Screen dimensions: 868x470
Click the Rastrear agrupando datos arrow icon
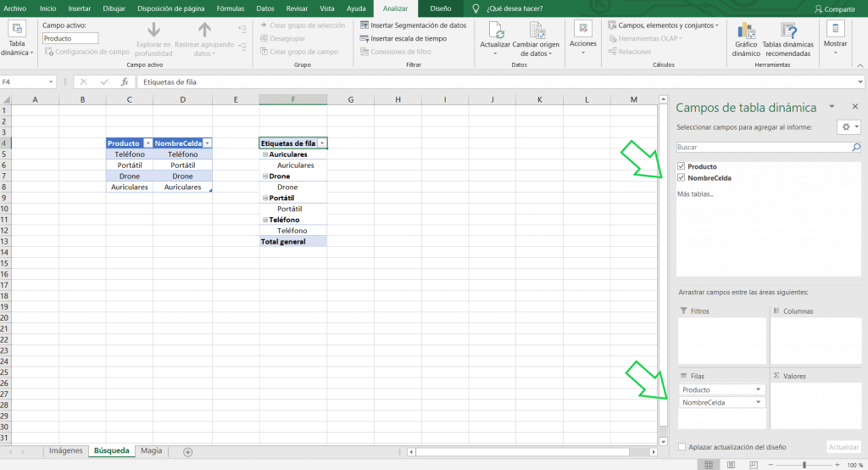click(204, 30)
